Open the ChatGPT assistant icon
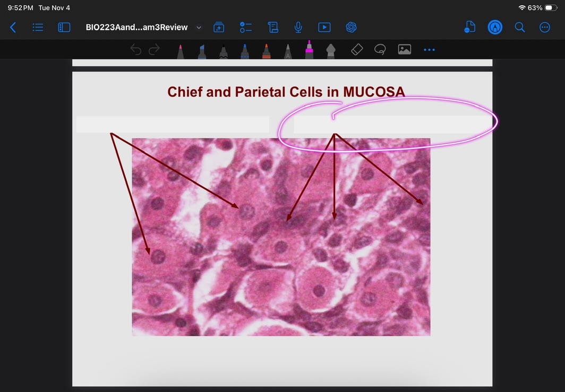Viewport: 565px width, 392px height. (351, 28)
